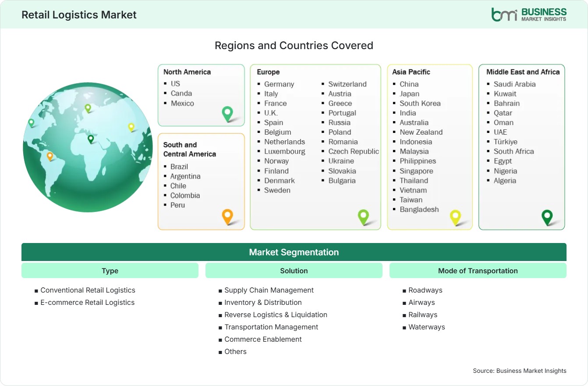The width and height of the screenshot is (588, 386).
Task: Click Reverse Logistics & Liquidation
Action: tap(276, 315)
